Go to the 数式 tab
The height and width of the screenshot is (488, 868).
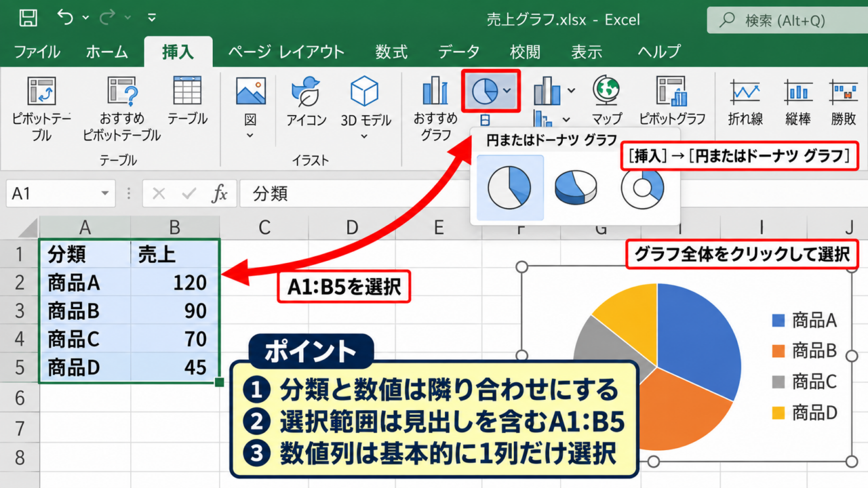(392, 52)
